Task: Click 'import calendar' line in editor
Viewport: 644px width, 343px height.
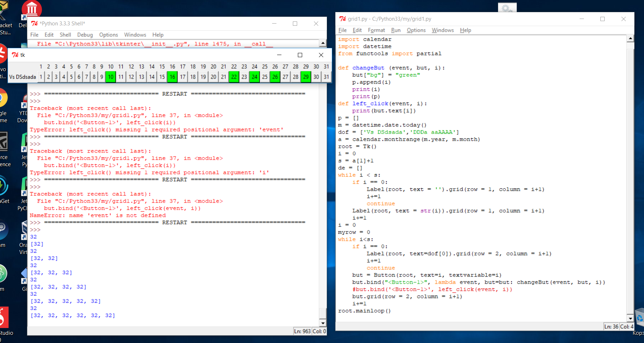Action: [x=365, y=39]
